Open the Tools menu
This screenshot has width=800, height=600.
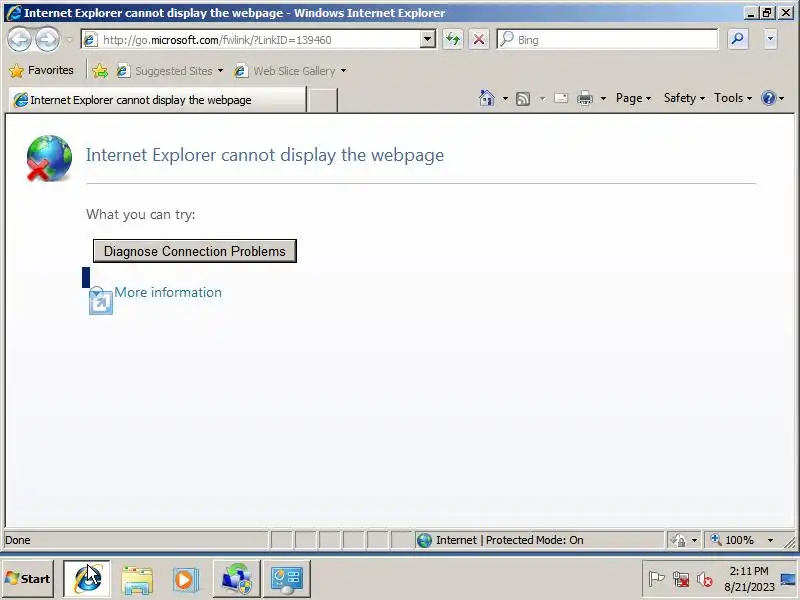[x=733, y=98]
